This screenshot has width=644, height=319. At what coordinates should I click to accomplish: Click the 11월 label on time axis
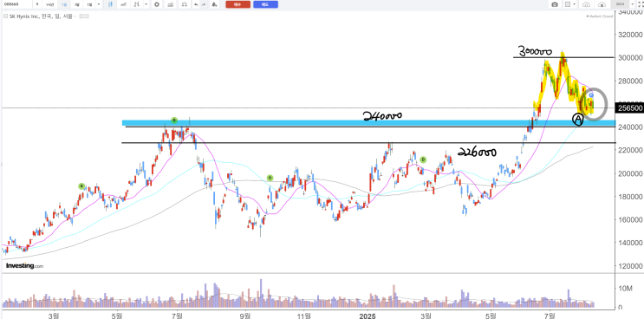[304, 316]
